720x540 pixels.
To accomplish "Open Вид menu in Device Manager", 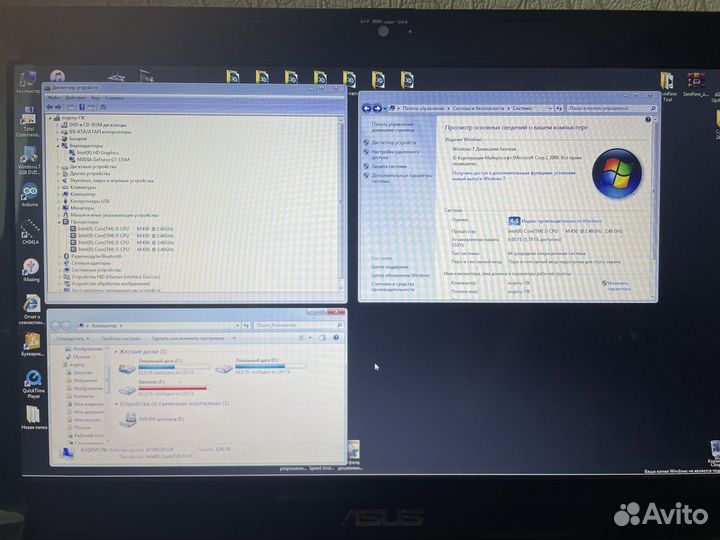I will 95,98.
